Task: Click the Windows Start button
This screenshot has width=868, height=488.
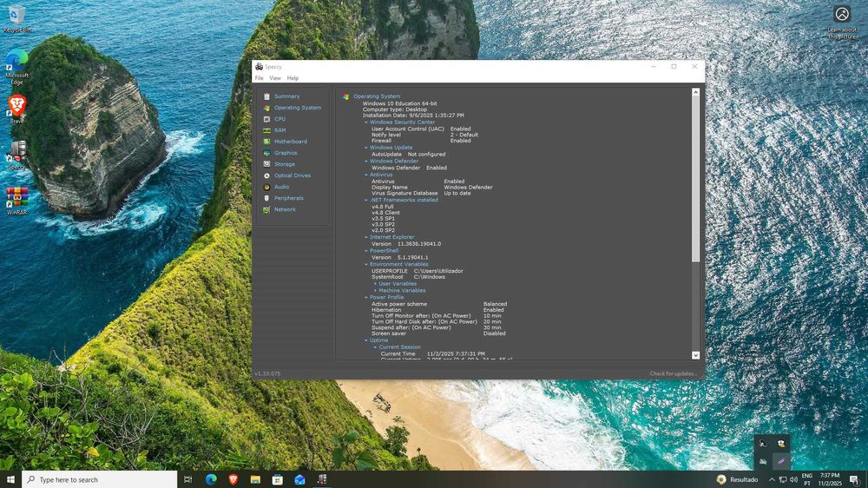Action: pyautogui.click(x=10, y=479)
